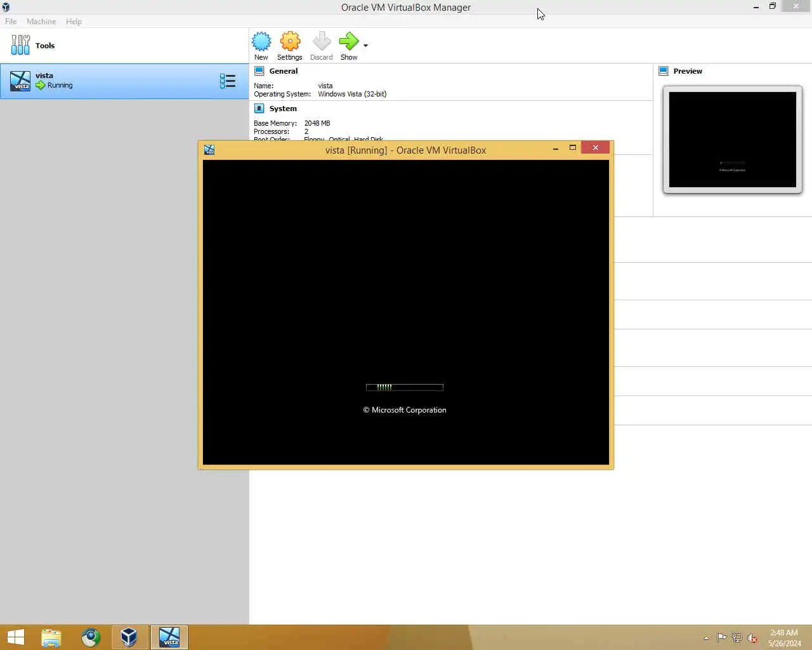Viewport: 812px width, 650px height.
Task: Open File Explorer from the taskbar
Action: pyautogui.click(x=51, y=637)
